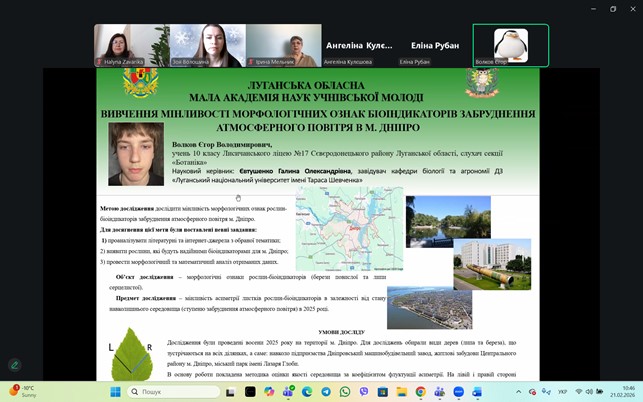The image size is (643, 402).
Task: Select Зоя Волошина's video tile
Action: click(208, 46)
